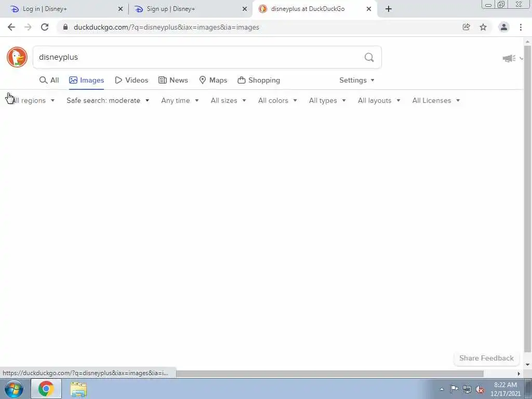The height and width of the screenshot is (399, 532).
Task: Show hidden tray icons arrow
Action: pyautogui.click(x=442, y=389)
